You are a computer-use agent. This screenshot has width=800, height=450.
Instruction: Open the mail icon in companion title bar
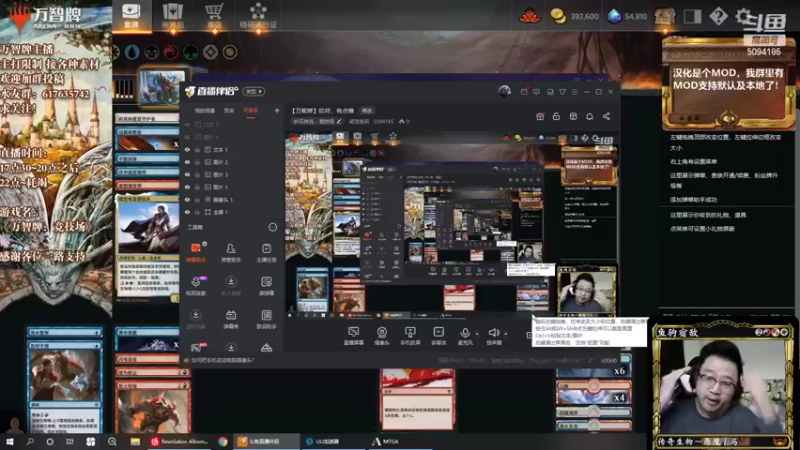click(x=524, y=92)
